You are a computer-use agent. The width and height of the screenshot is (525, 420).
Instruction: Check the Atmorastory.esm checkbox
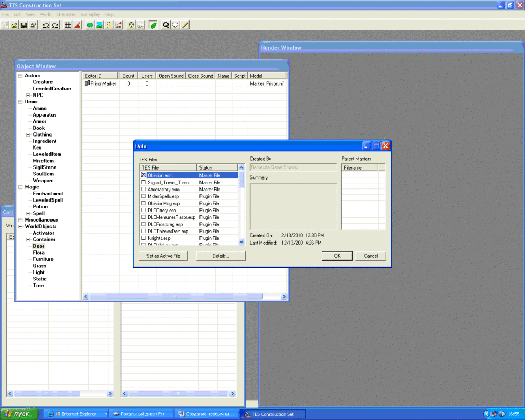[144, 189]
